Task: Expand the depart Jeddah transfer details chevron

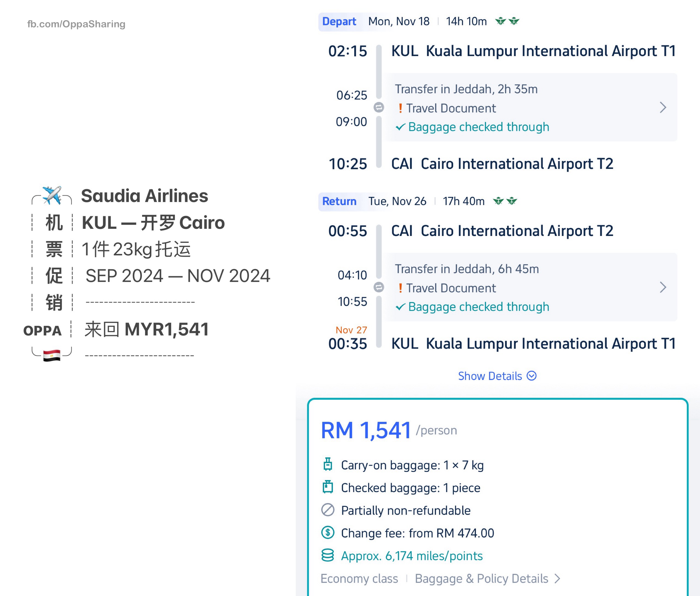Action: [663, 107]
